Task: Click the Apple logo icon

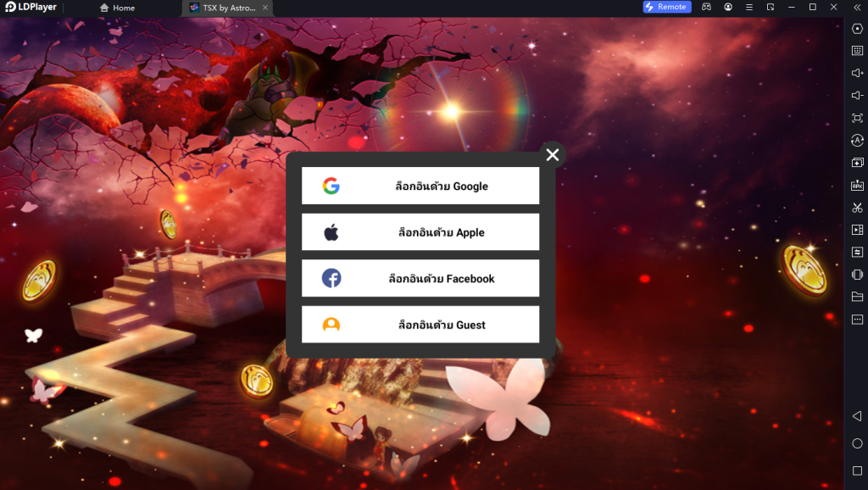Action: tap(331, 232)
